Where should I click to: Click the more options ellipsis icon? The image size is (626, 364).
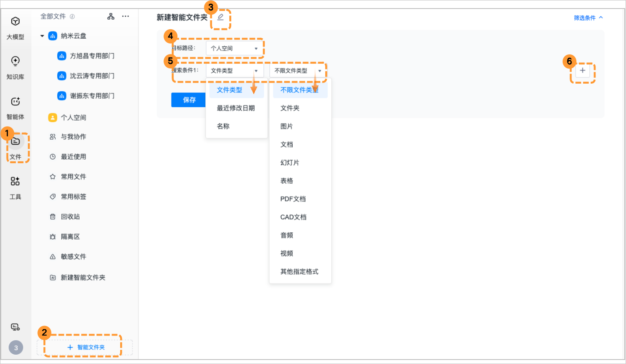[125, 16]
